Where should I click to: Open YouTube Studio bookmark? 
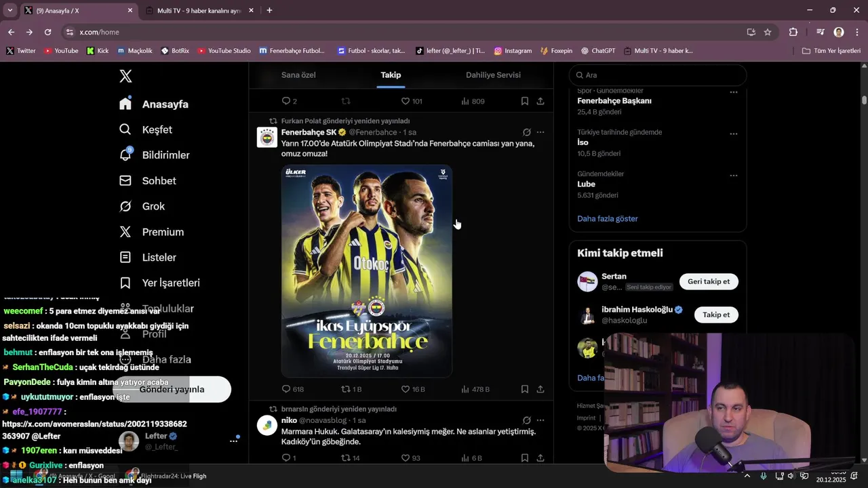pos(224,51)
